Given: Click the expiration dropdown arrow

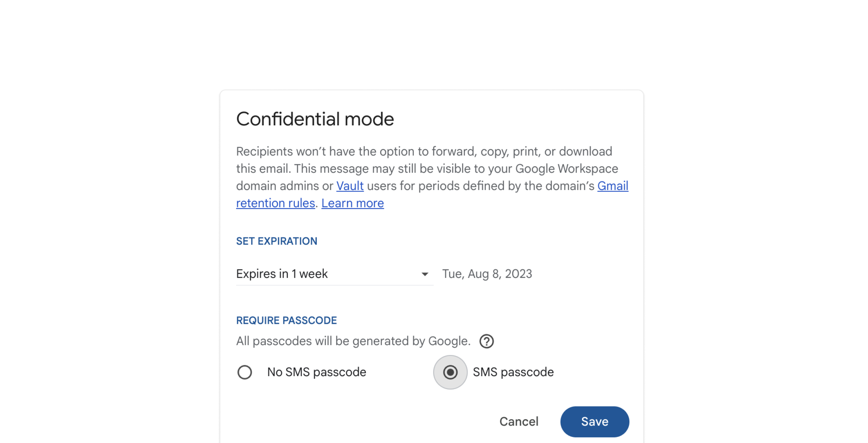Looking at the screenshot, I should click(x=425, y=274).
